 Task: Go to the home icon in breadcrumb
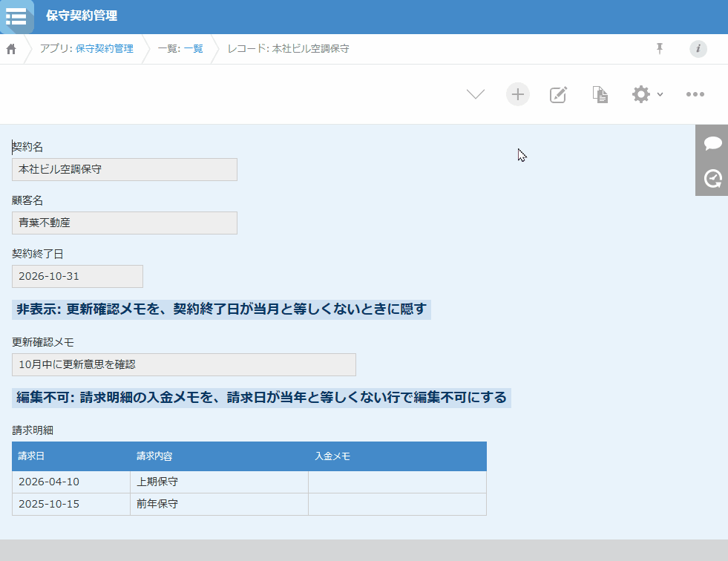[x=11, y=49]
